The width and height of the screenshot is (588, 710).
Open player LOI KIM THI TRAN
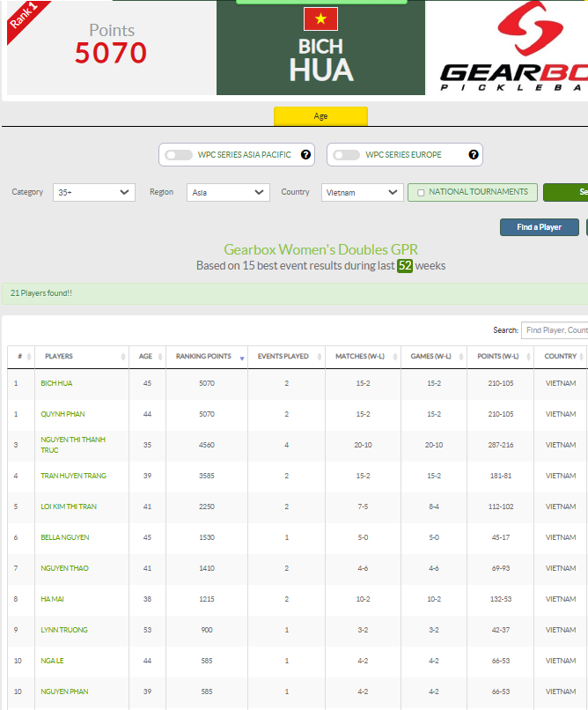(x=69, y=507)
